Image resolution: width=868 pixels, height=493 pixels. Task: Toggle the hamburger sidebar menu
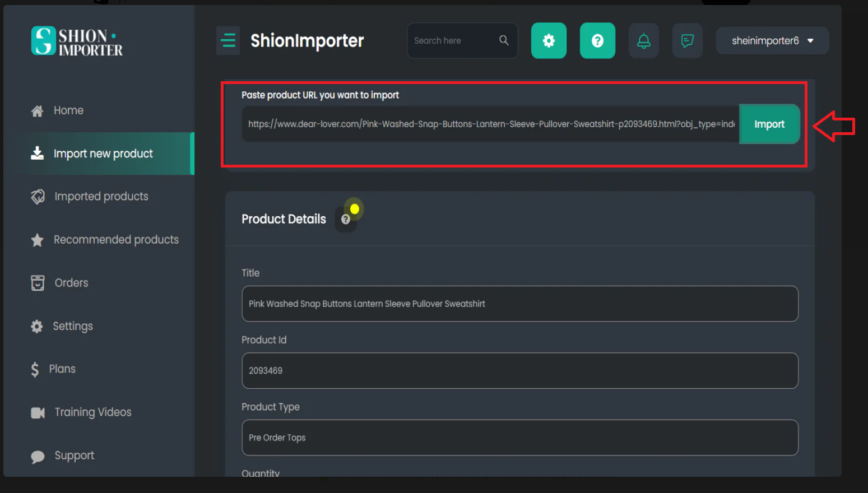coord(228,40)
